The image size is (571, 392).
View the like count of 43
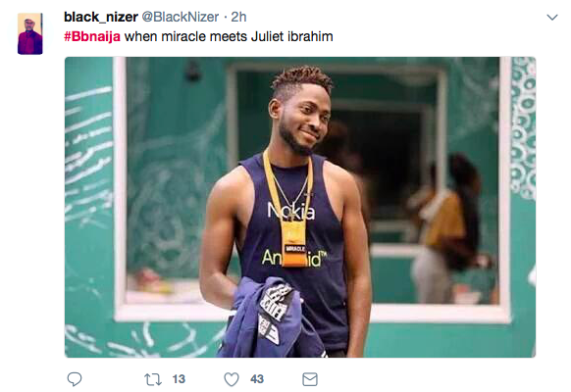pyautogui.click(x=257, y=379)
